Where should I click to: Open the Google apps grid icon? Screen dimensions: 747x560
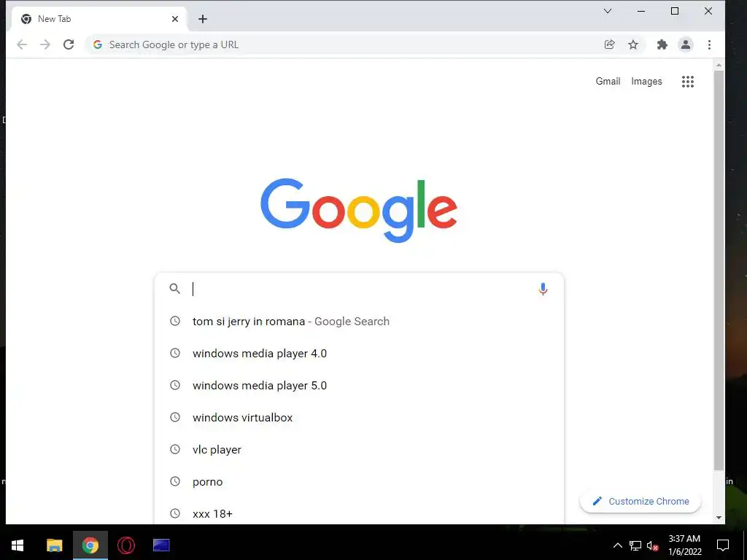click(687, 82)
